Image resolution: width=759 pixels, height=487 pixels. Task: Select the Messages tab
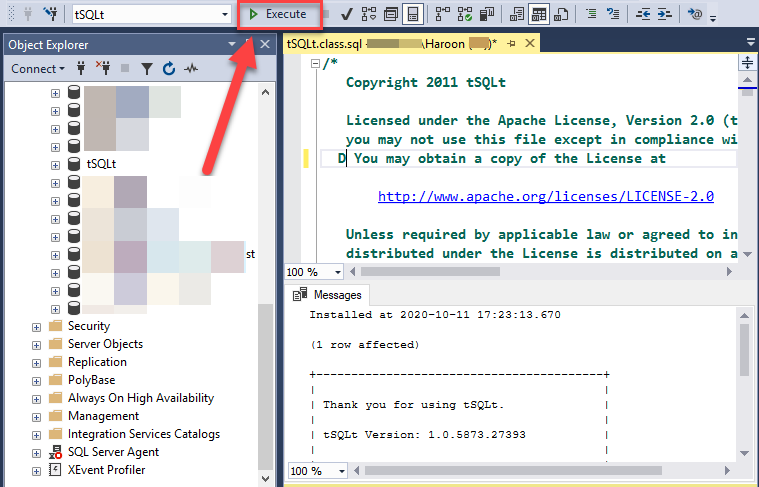pyautogui.click(x=328, y=294)
